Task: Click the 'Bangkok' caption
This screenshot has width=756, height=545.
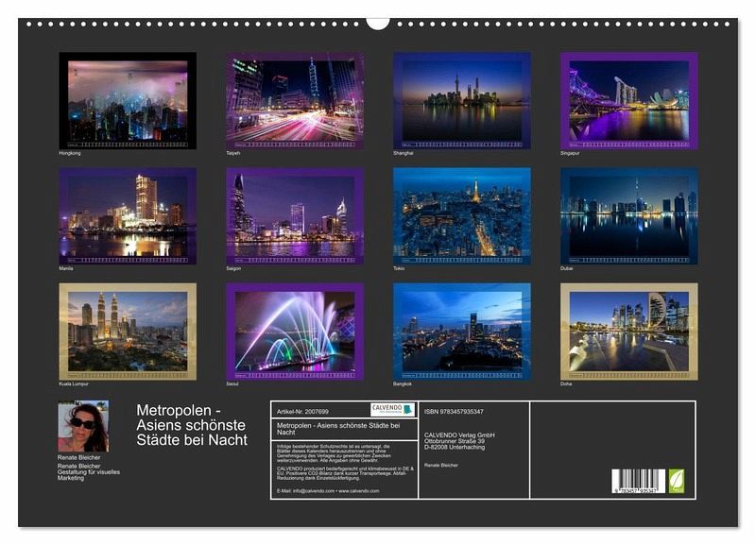Action: pos(403,384)
